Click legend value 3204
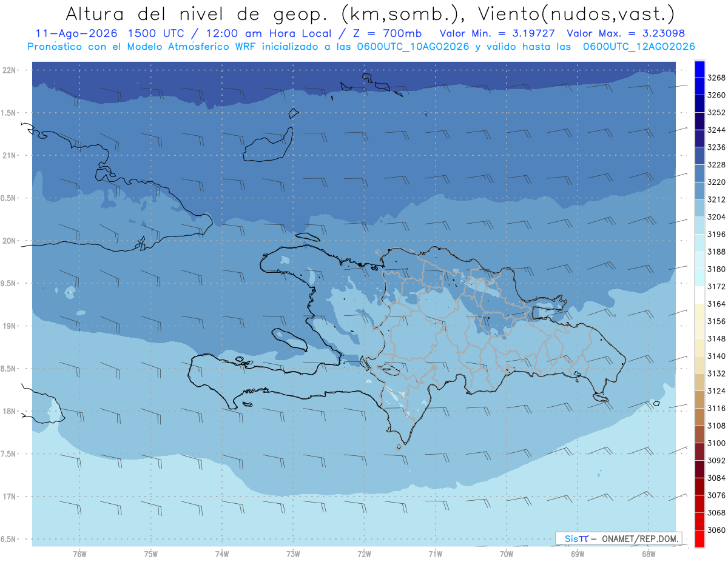This screenshot has height=562, width=728. tap(716, 217)
